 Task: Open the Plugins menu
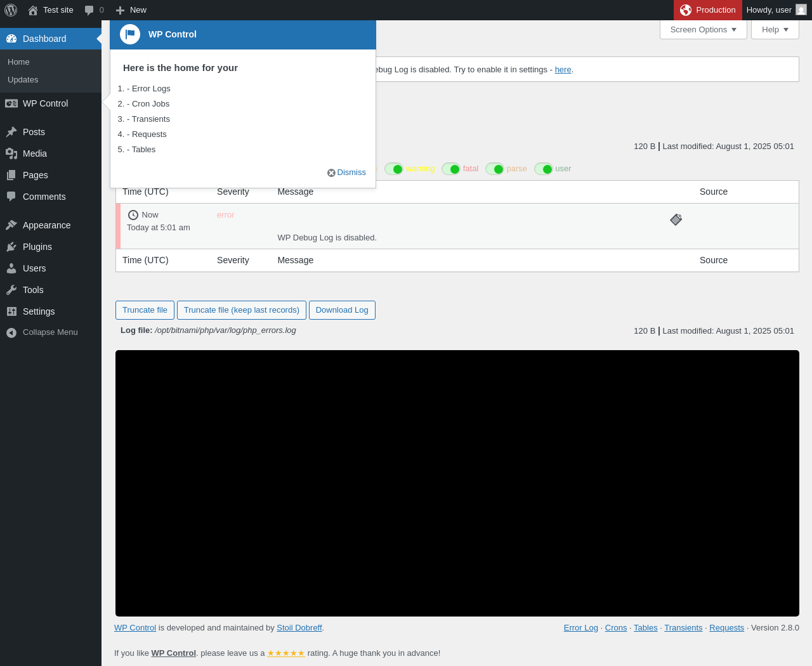pyautogui.click(x=51, y=247)
